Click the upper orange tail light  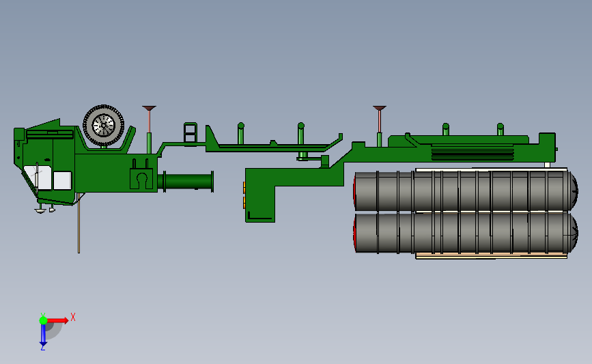(x=244, y=187)
